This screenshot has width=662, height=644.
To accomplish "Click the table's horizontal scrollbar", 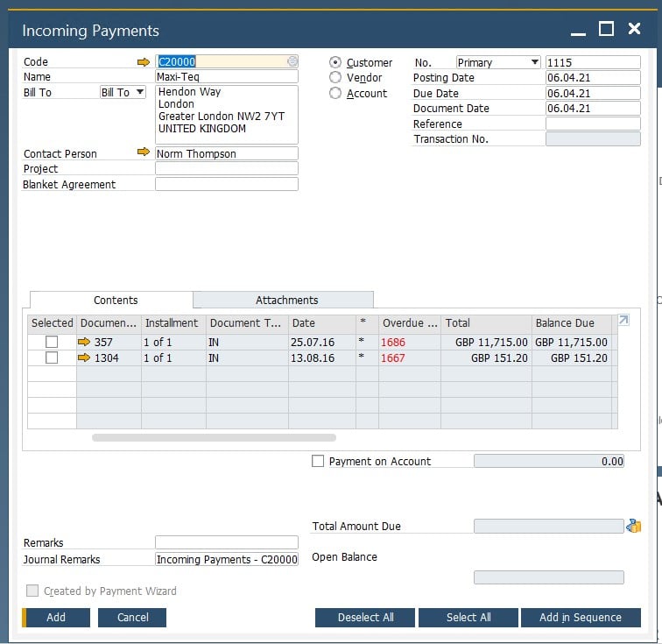I will coord(214,437).
